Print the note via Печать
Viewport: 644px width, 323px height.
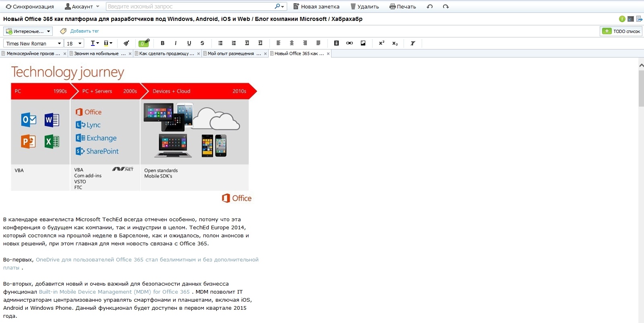[x=403, y=6]
